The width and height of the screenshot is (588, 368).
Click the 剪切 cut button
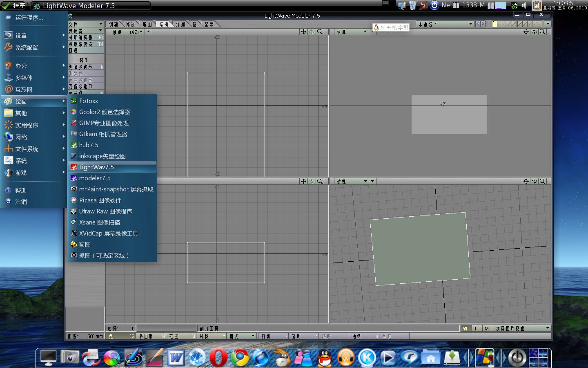pos(274,336)
